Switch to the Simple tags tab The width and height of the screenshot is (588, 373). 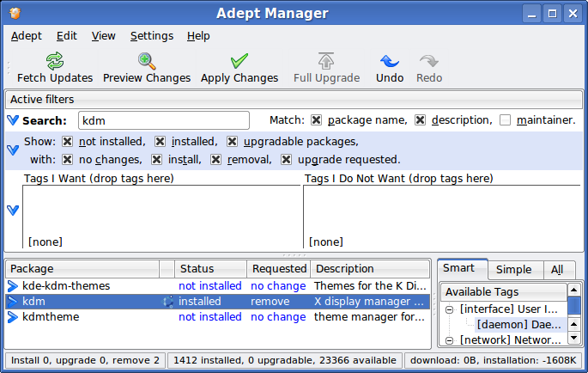[514, 269]
